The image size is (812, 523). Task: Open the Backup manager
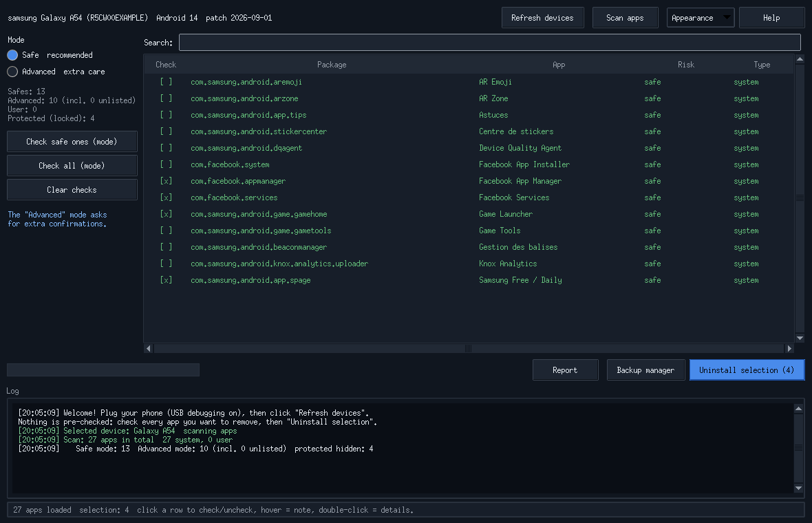point(645,370)
